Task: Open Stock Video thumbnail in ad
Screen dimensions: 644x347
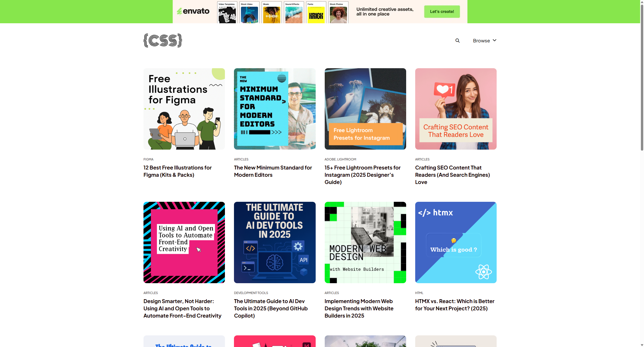Action: coord(249,12)
